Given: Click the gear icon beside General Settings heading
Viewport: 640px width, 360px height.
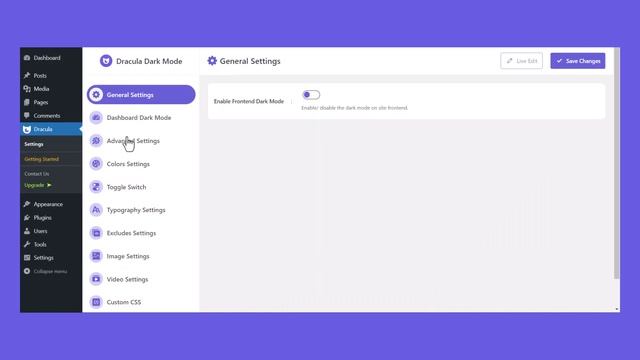Looking at the screenshot, I should 212,61.
